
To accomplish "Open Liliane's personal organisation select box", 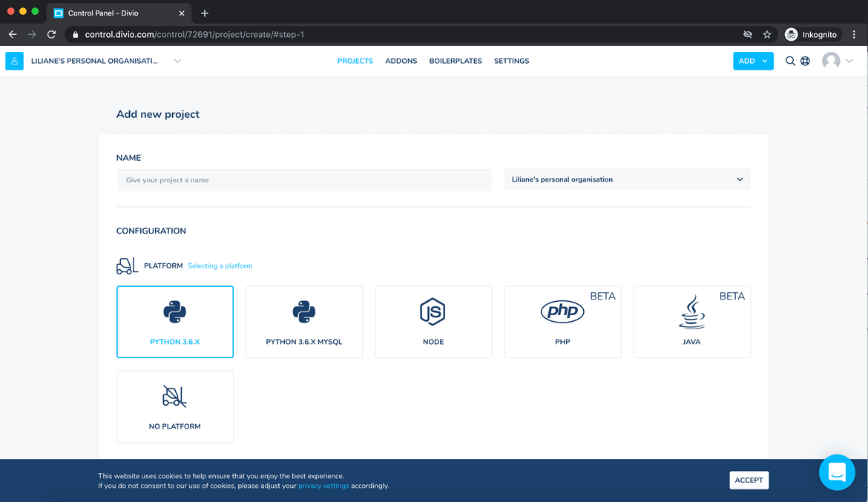I will [627, 179].
